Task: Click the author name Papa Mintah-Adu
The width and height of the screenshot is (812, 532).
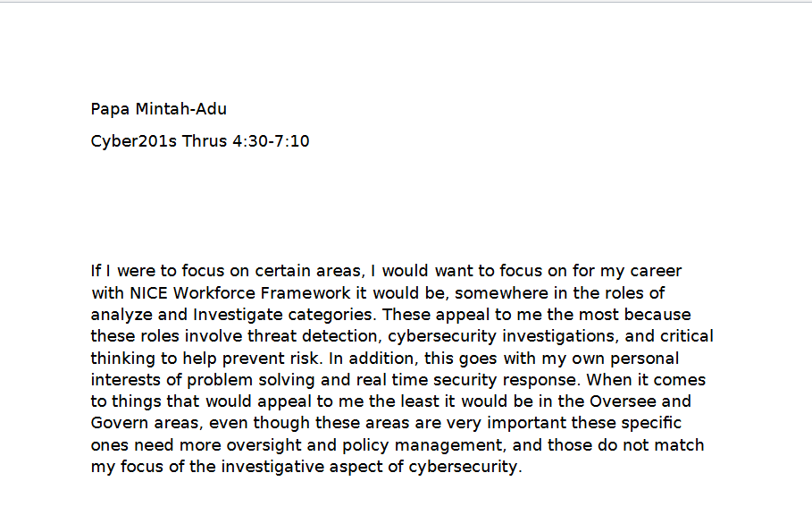Action: coord(158,109)
